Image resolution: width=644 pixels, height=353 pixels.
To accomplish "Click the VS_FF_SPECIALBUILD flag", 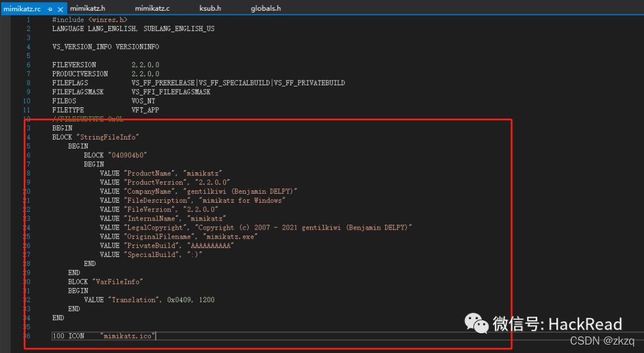I will pyautogui.click(x=234, y=83).
